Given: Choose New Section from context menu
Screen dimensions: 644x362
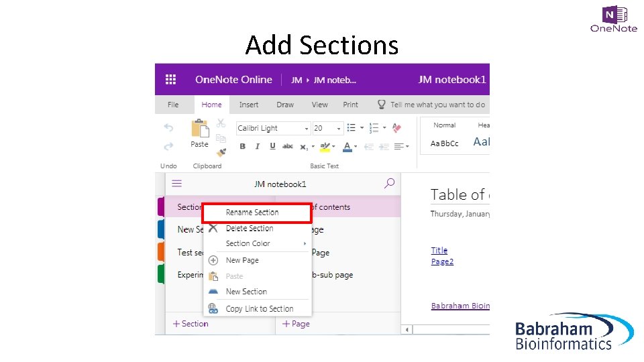Looking at the screenshot, I should tap(257, 292).
